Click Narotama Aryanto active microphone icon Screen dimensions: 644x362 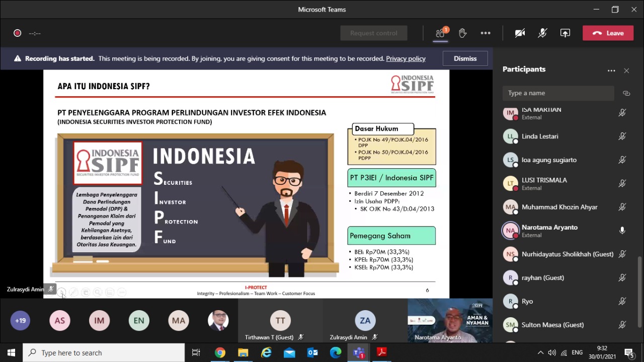click(622, 231)
